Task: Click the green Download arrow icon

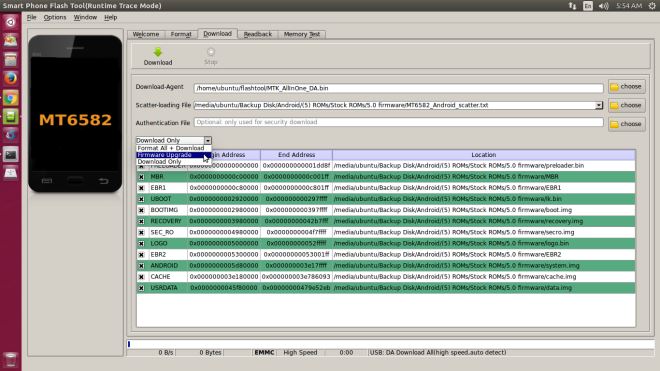Action: click(158, 52)
